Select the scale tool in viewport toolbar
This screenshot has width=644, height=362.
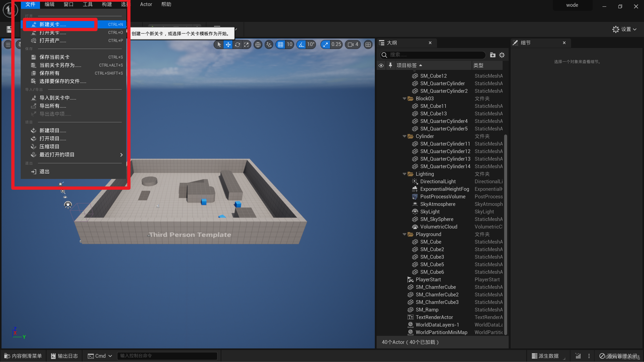(x=246, y=45)
